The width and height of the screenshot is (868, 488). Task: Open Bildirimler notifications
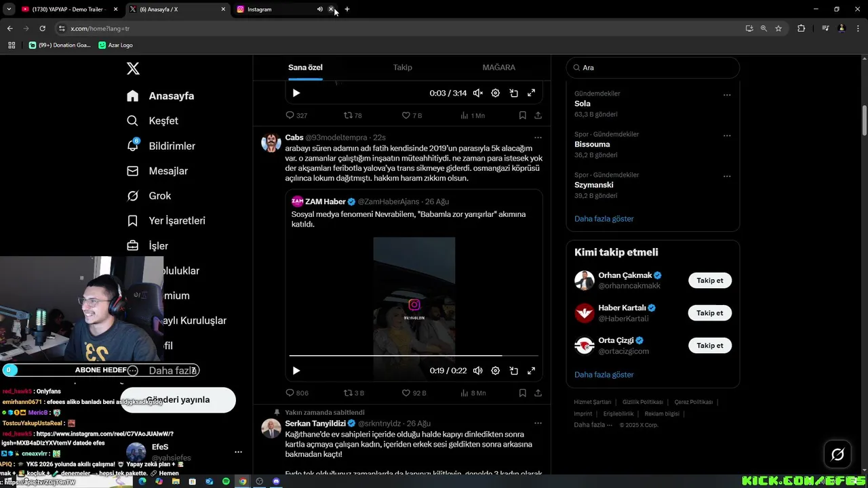pyautogui.click(x=161, y=146)
